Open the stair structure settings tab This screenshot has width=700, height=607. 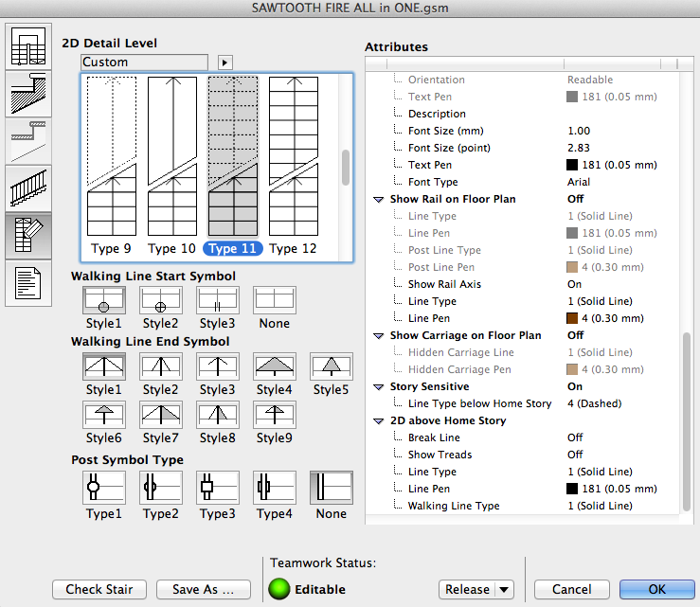tap(27, 94)
